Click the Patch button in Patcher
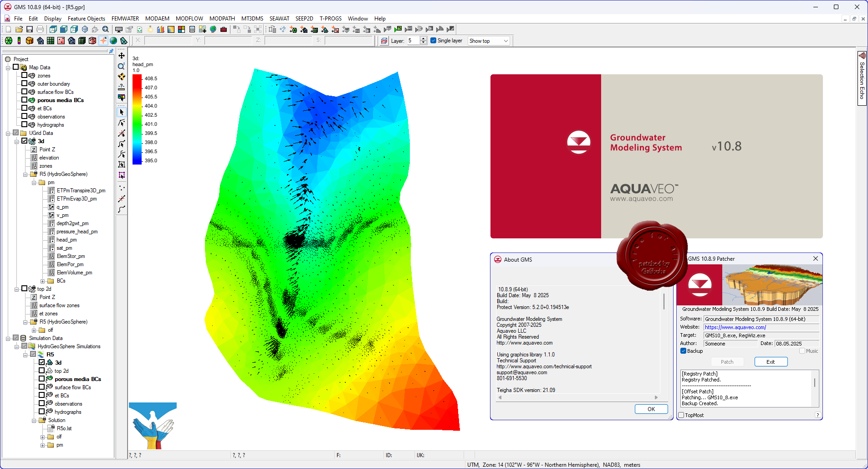 [727, 362]
